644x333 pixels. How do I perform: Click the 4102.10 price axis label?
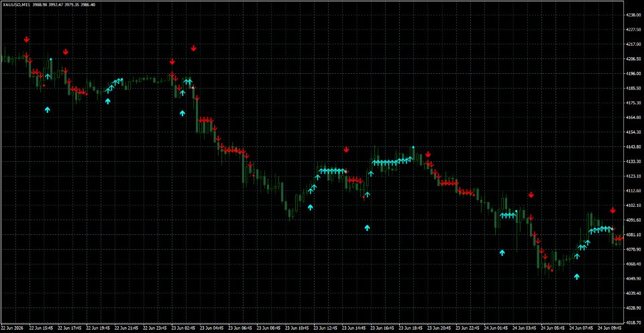tap(633, 205)
